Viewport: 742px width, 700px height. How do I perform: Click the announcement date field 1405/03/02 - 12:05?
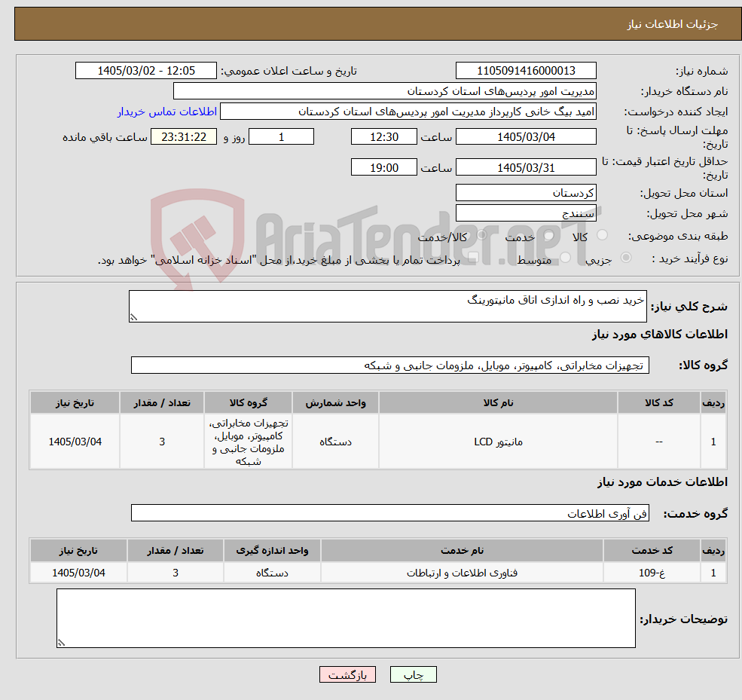click(x=145, y=71)
